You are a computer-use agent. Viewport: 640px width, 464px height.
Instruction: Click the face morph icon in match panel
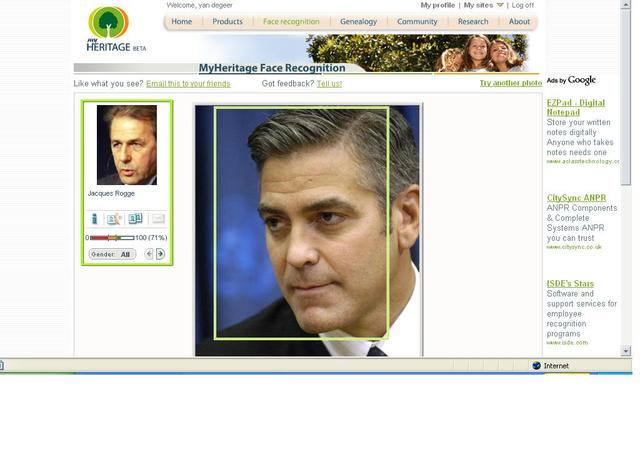coord(114,219)
